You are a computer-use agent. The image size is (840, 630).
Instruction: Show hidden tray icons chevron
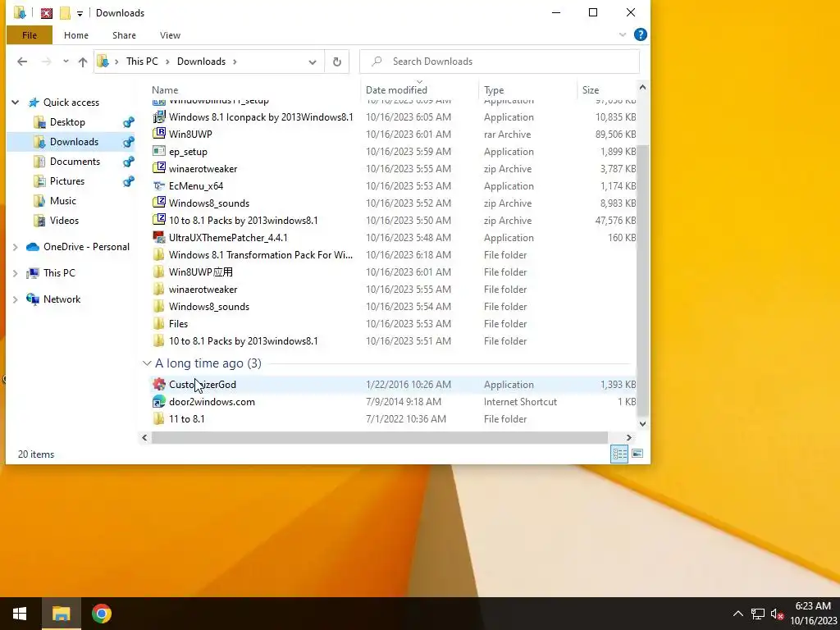pyautogui.click(x=737, y=614)
